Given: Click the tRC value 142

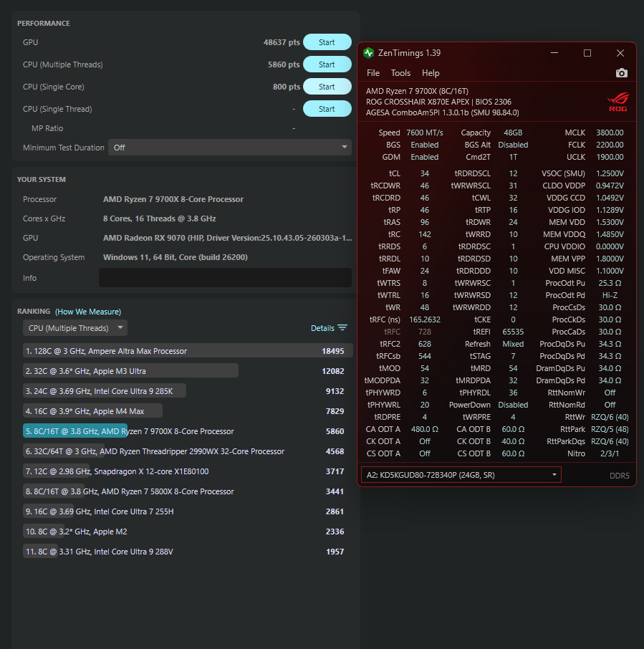Looking at the screenshot, I should pos(425,234).
